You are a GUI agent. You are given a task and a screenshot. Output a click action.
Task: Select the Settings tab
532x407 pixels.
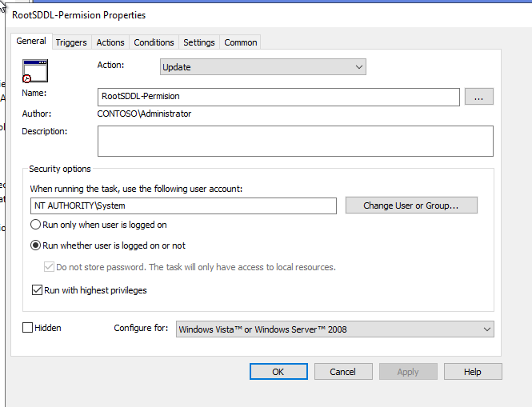pyautogui.click(x=198, y=42)
